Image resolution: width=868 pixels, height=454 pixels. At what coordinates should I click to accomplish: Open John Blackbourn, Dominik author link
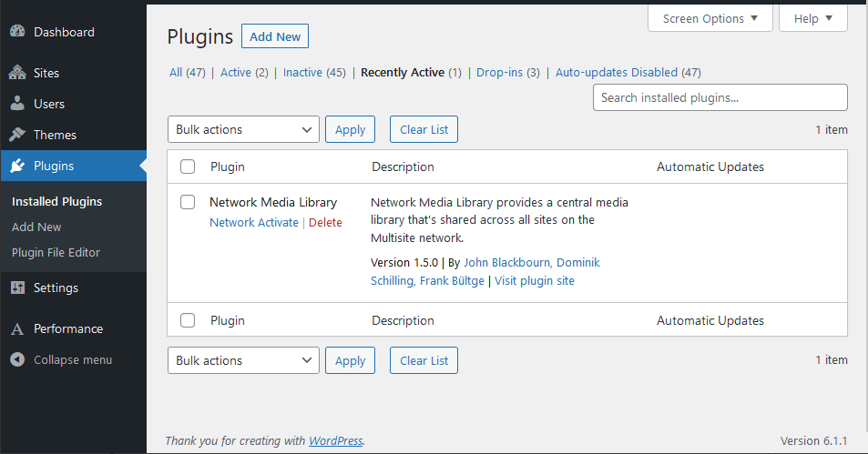pyautogui.click(x=531, y=263)
